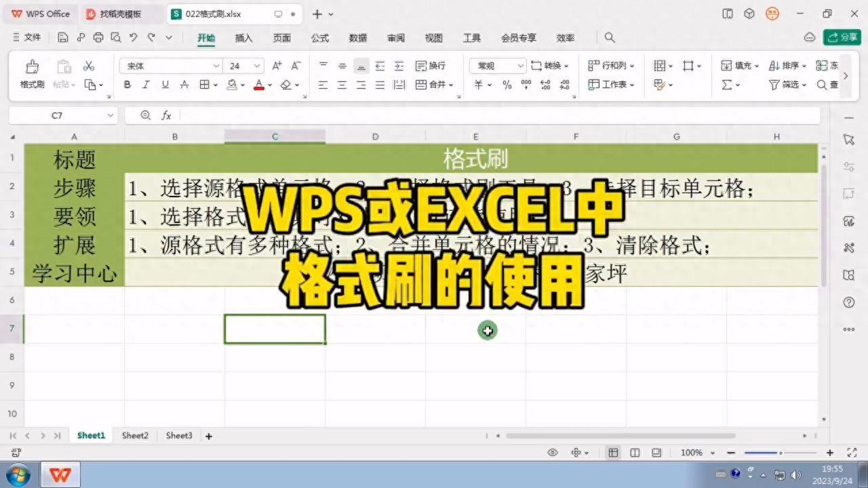Click zoom in plus button in status bar
Viewport: 868px width, 488px height.
(830, 453)
